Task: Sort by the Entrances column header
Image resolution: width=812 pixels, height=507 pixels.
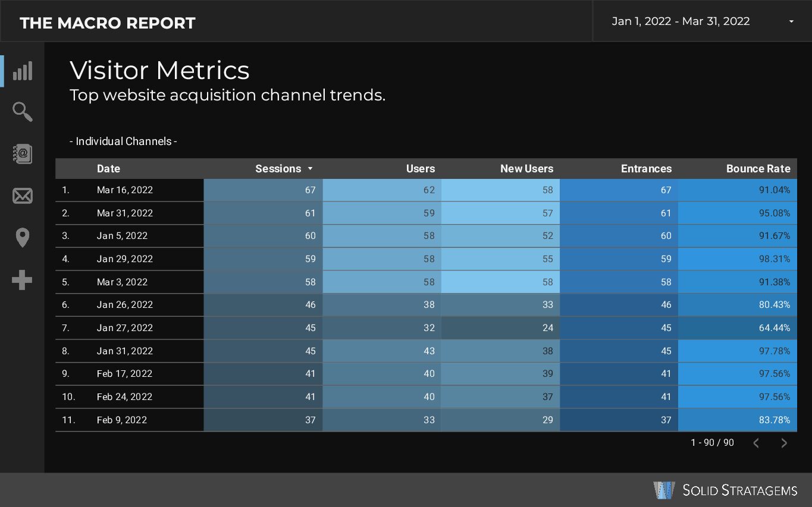Action: 646,169
